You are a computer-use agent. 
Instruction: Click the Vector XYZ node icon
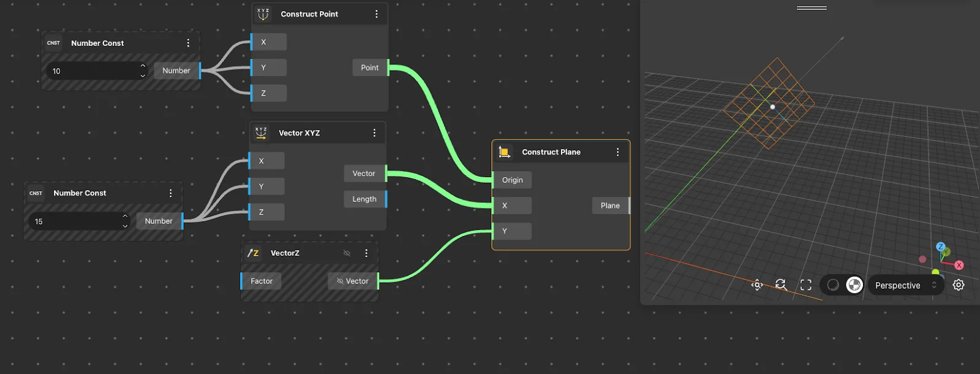[x=261, y=133]
